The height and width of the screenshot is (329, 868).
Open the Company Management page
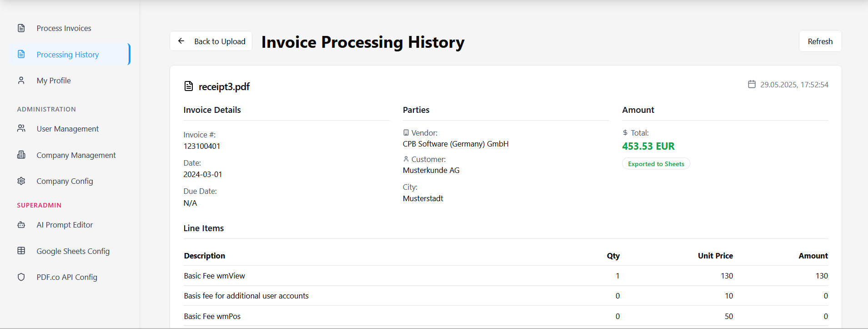pyautogui.click(x=76, y=155)
